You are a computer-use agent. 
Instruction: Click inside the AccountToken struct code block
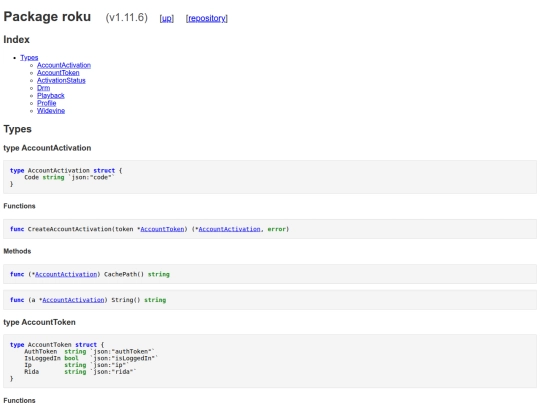(x=270, y=361)
